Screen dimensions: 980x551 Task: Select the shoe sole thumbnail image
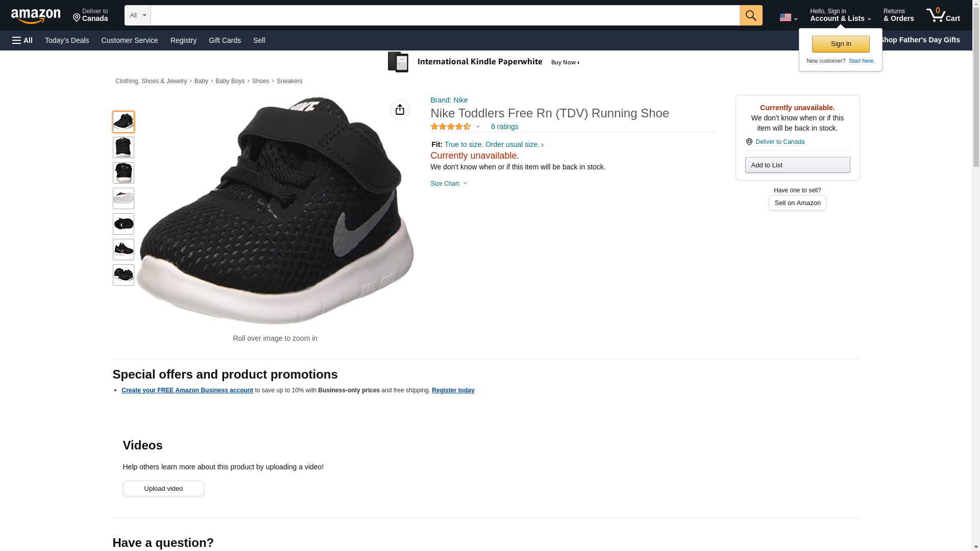123,198
